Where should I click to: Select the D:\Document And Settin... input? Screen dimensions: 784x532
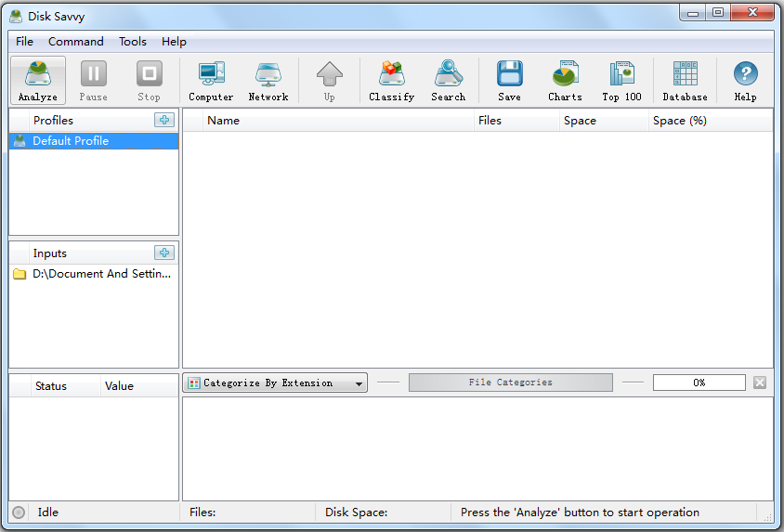(94, 274)
